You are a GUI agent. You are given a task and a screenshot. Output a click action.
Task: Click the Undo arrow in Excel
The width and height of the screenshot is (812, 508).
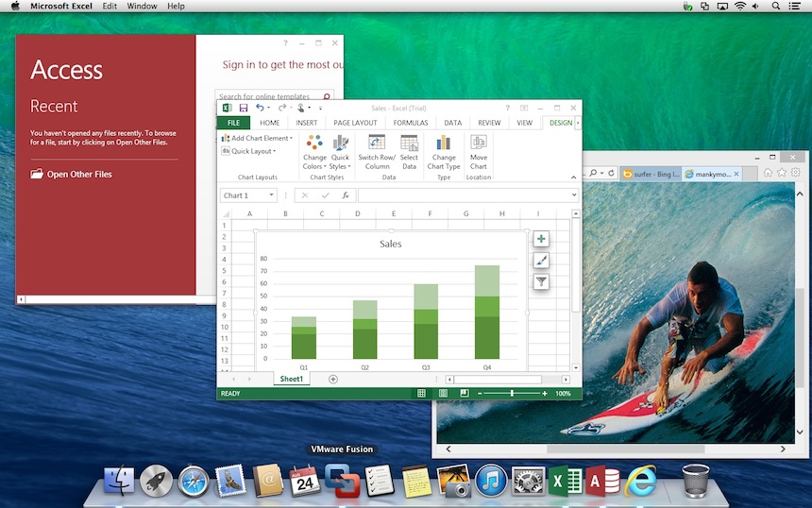(260, 108)
